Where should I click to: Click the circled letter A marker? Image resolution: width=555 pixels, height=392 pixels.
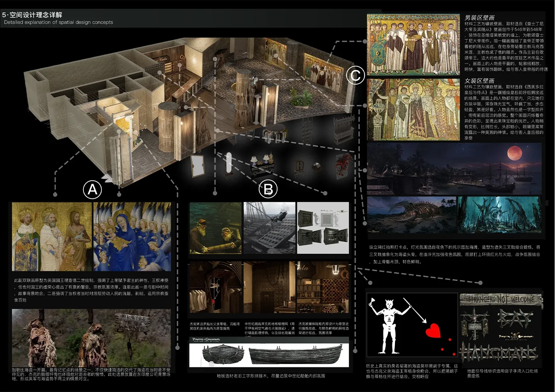point(93,189)
